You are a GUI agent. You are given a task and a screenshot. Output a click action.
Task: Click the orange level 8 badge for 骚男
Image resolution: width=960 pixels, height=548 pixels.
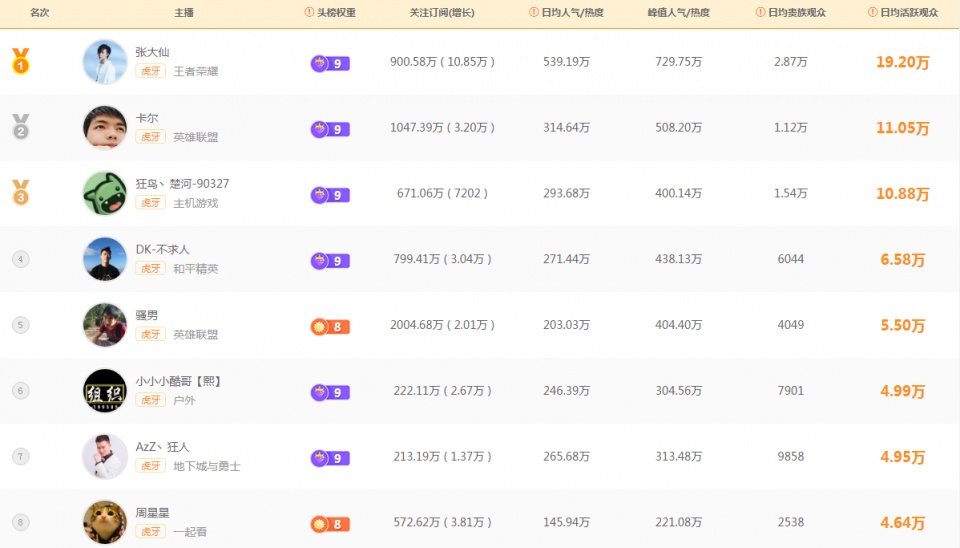pyautogui.click(x=330, y=326)
